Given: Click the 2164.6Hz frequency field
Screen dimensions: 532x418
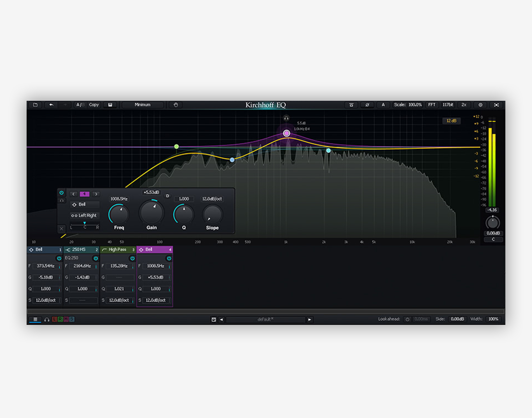Looking at the screenshot, I should (82, 266).
